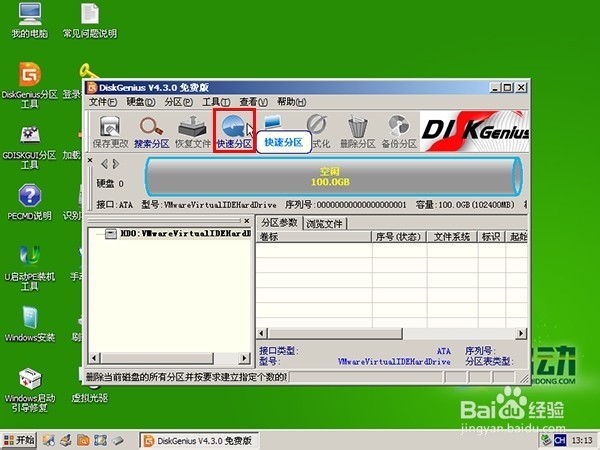The image size is (600, 450).
Task: Click tree panel scroll left arrow
Action: click(94, 358)
